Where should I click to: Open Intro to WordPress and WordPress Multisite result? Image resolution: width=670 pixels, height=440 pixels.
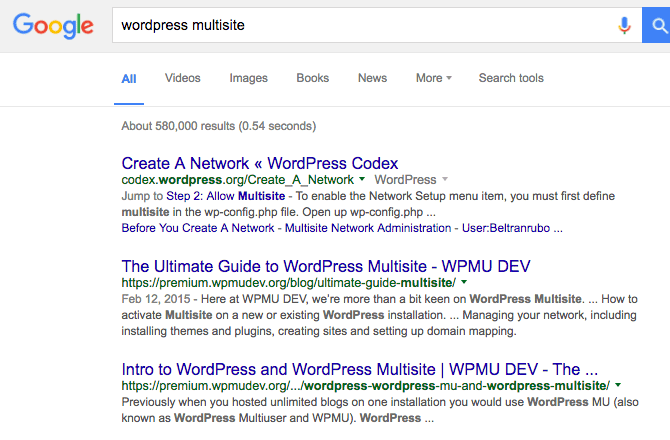[x=359, y=370]
